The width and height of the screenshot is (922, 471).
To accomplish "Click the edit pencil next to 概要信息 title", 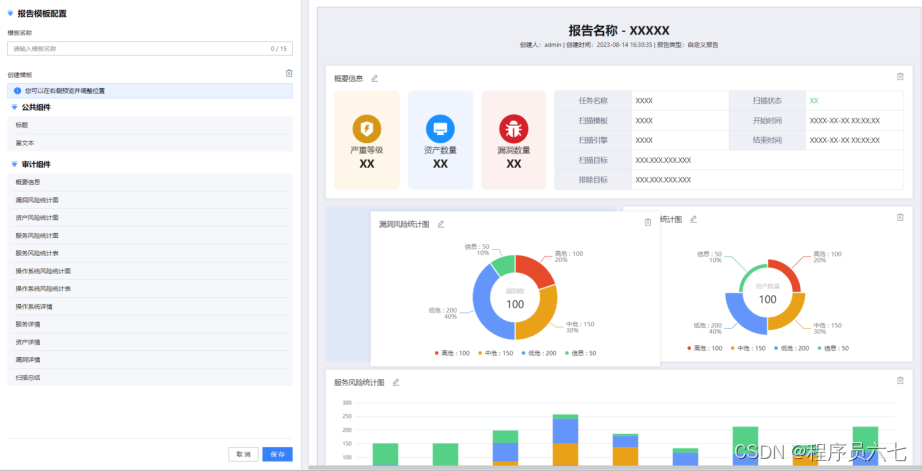I will point(375,78).
